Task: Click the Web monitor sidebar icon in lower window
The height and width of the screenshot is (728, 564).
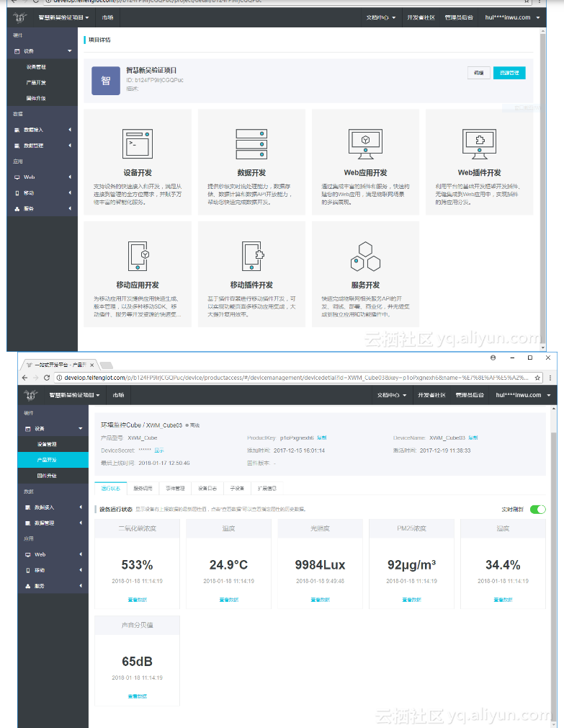Action: coord(28,555)
